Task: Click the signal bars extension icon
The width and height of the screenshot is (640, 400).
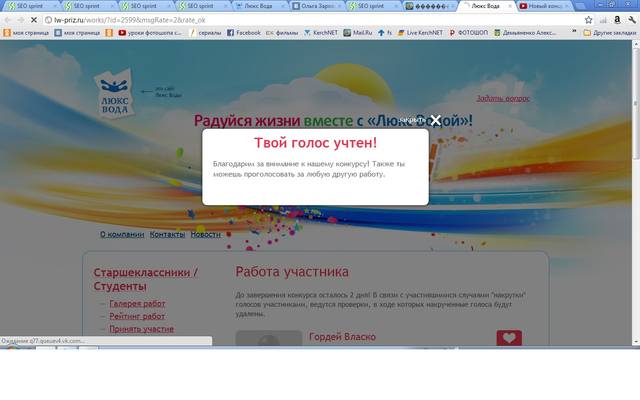Action: (x=603, y=20)
